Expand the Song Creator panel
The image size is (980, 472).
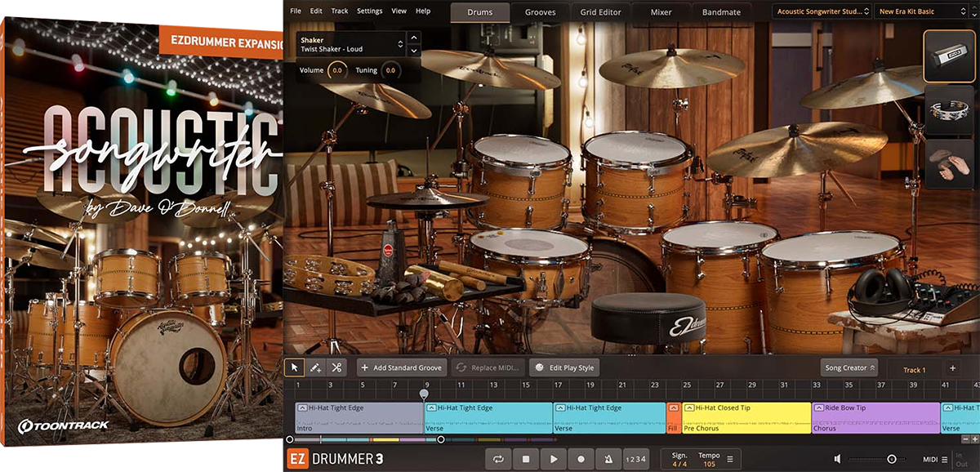849,368
